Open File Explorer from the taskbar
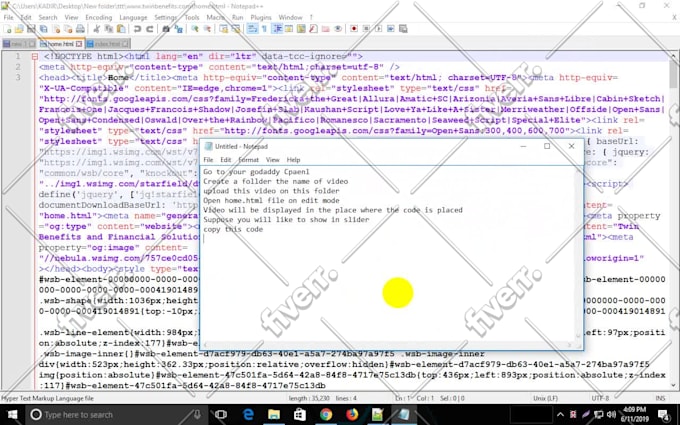This screenshot has width=680, height=425. [274, 415]
